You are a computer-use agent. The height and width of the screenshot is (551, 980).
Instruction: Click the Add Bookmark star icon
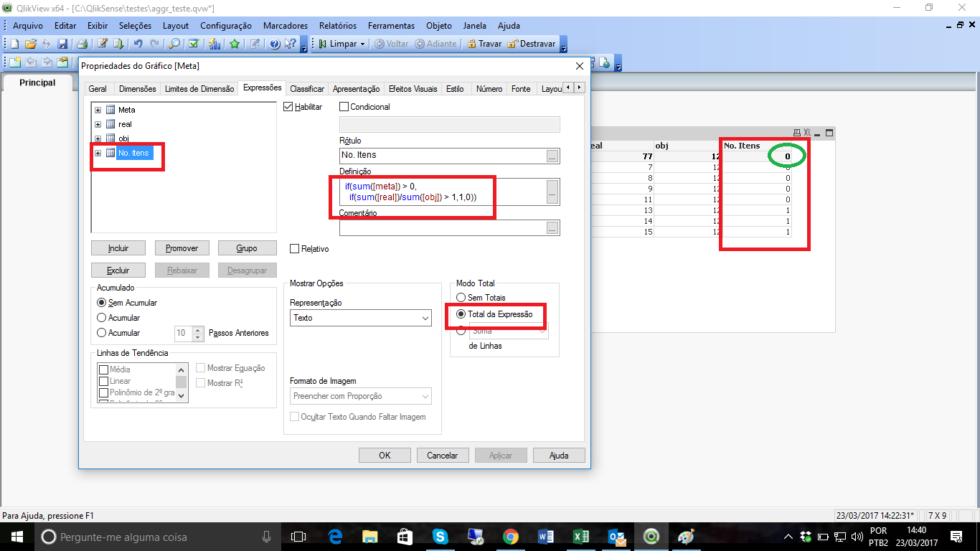235,44
